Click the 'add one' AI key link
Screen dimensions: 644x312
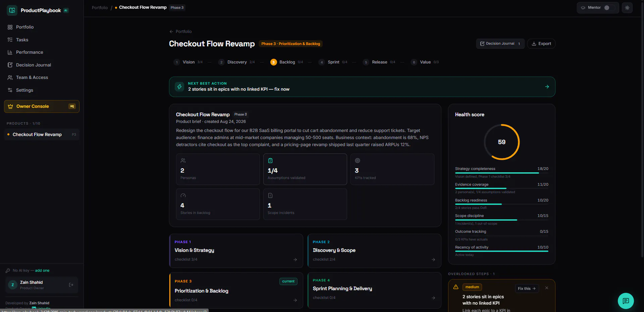click(42, 270)
